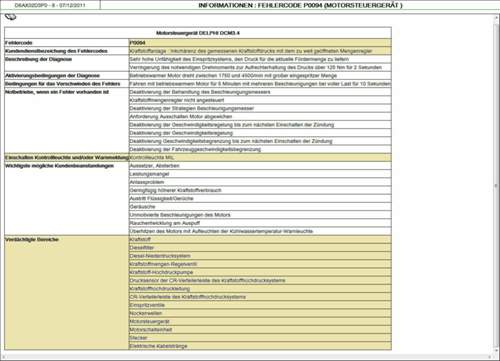Click the vertical scrollbar down arrow at bottom

(496, 351)
